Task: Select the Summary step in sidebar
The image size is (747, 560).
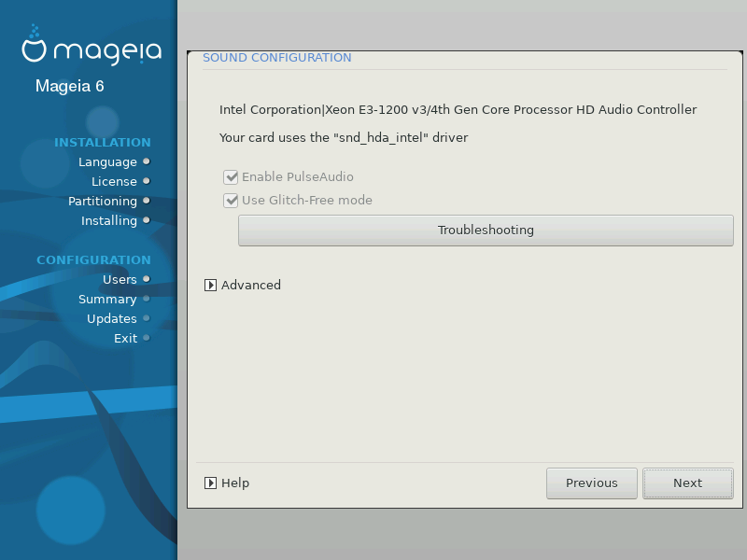Action: tap(107, 299)
